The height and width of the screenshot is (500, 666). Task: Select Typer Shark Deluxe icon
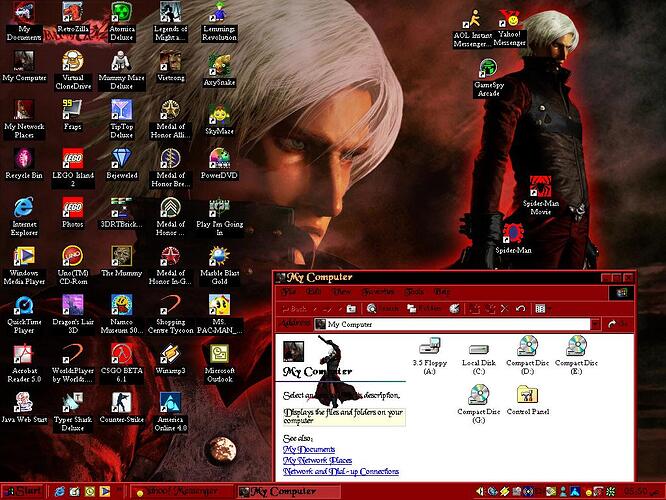click(x=73, y=412)
